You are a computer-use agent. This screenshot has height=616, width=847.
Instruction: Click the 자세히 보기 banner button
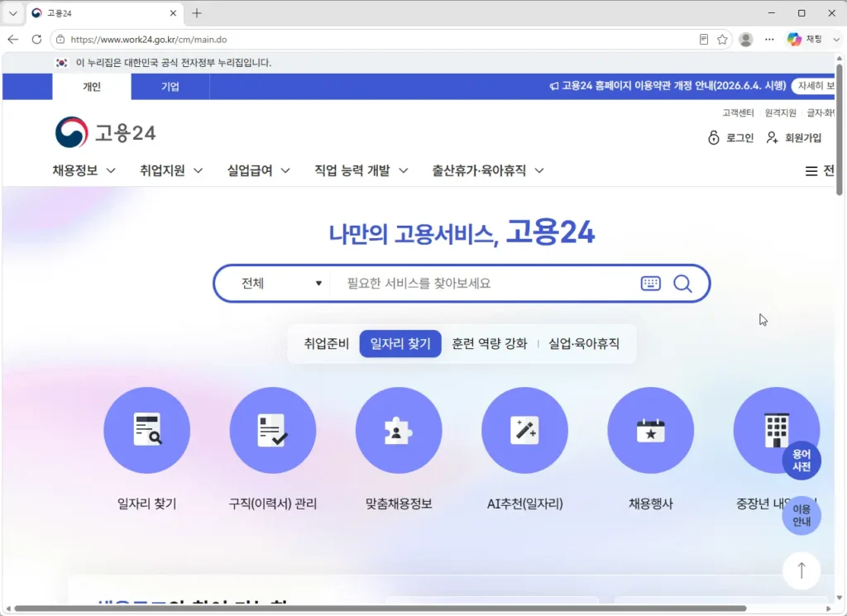coord(814,86)
